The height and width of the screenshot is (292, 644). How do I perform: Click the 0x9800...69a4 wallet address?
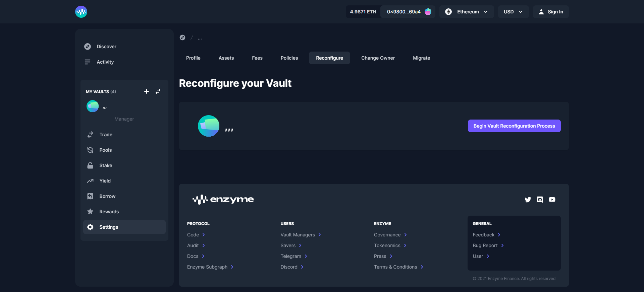(404, 12)
